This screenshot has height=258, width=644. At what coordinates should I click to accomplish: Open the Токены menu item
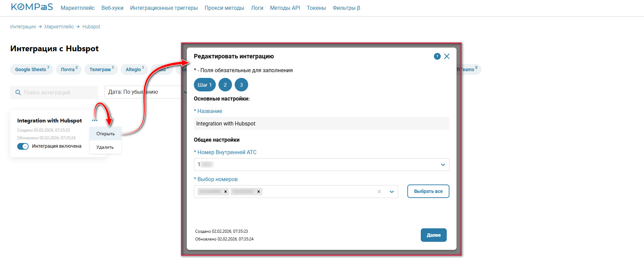(316, 8)
